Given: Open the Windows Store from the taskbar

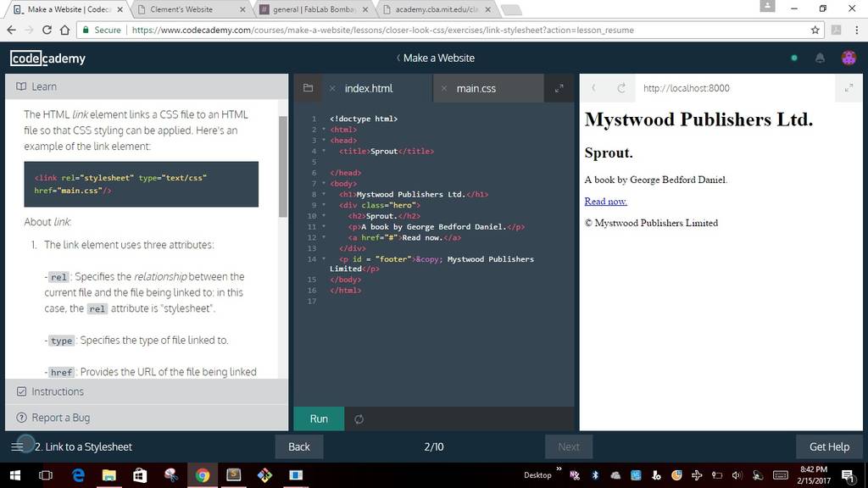Looking at the screenshot, I should 140,474.
